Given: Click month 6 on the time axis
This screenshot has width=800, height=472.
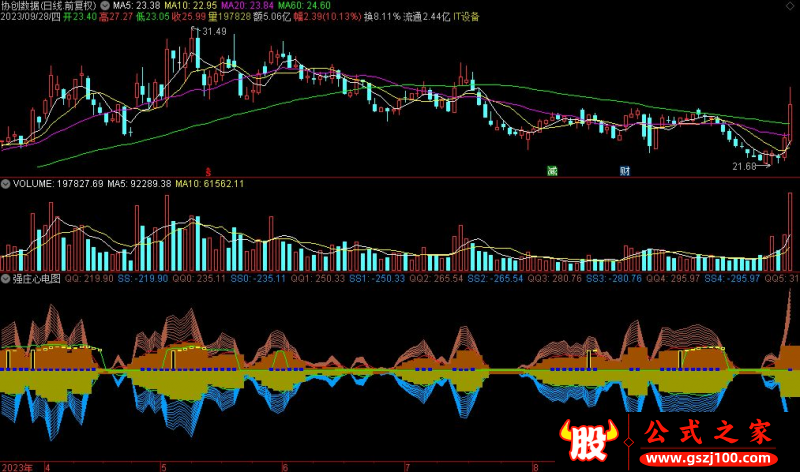Looking at the screenshot, I should coord(285,467).
